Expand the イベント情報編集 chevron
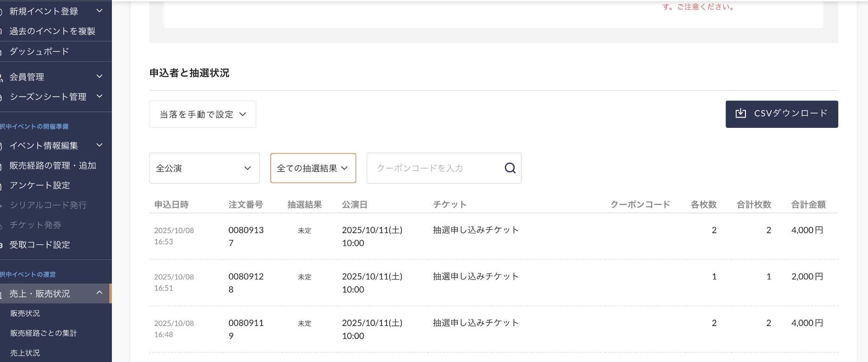Viewport: 868px width, 362px height. tap(100, 145)
